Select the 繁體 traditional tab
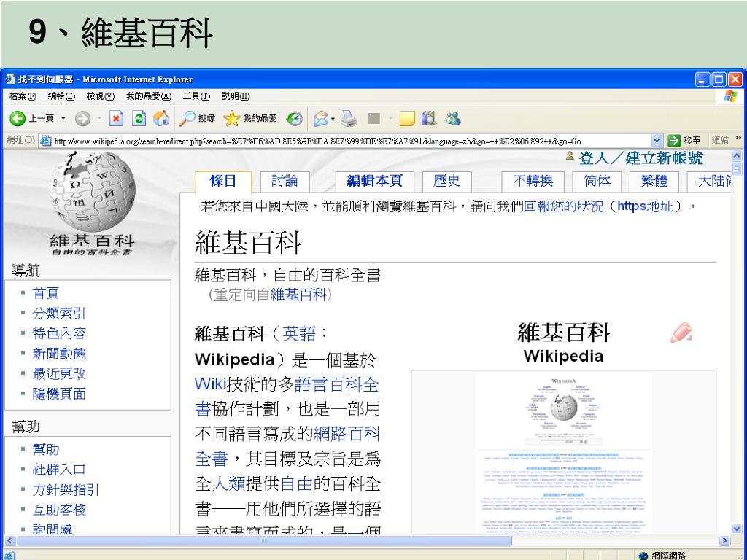Viewport: 747px width, 560px height. (654, 182)
